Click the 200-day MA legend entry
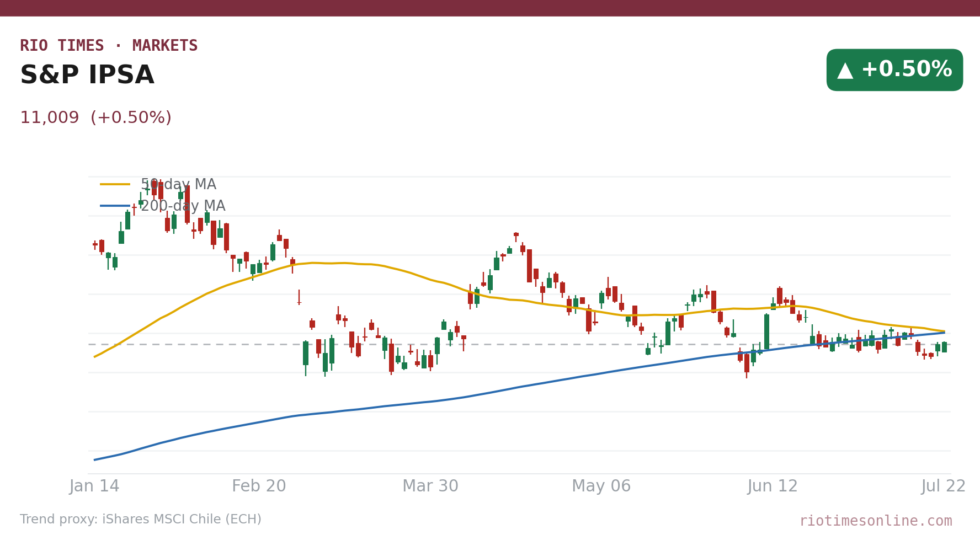Screen dimensions: 980x551 163,206
